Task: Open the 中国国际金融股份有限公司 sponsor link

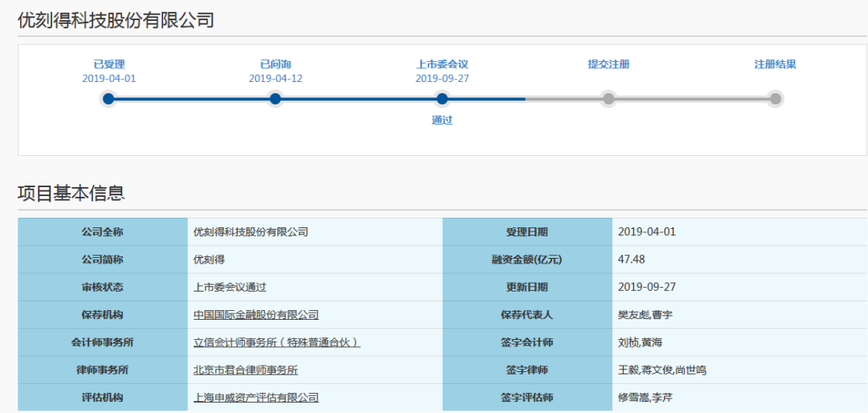Action: (x=256, y=315)
